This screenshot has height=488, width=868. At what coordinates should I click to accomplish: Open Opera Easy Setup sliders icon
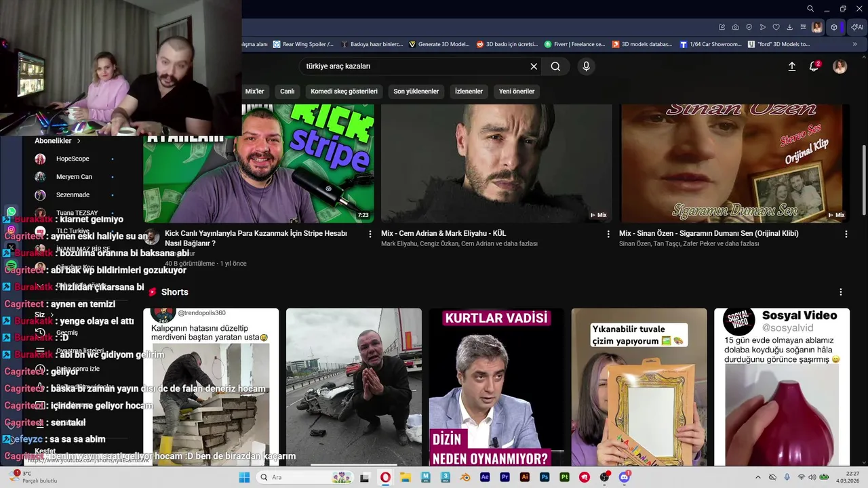804,27
